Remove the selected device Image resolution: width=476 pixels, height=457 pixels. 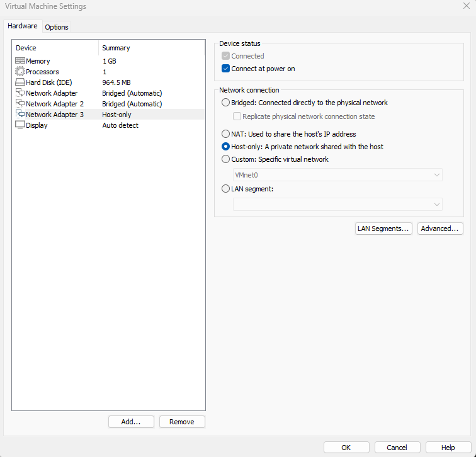pyautogui.click(x=182, y=422)
